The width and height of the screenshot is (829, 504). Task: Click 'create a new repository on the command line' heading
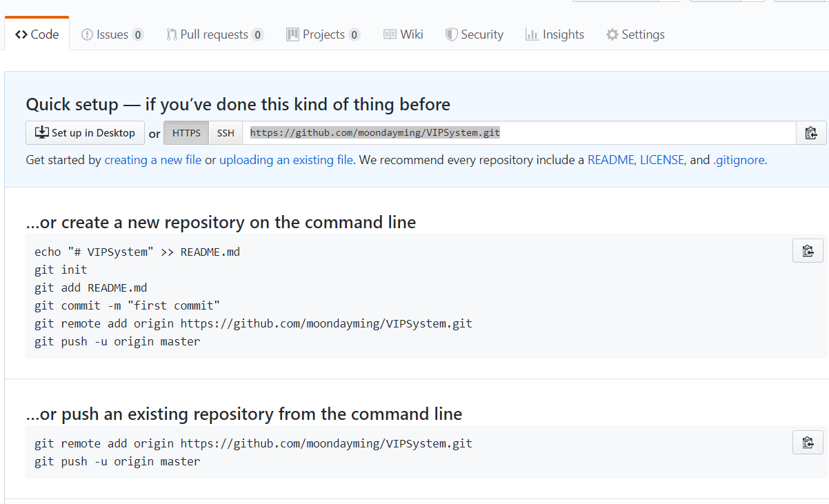[x=221, y=223]
